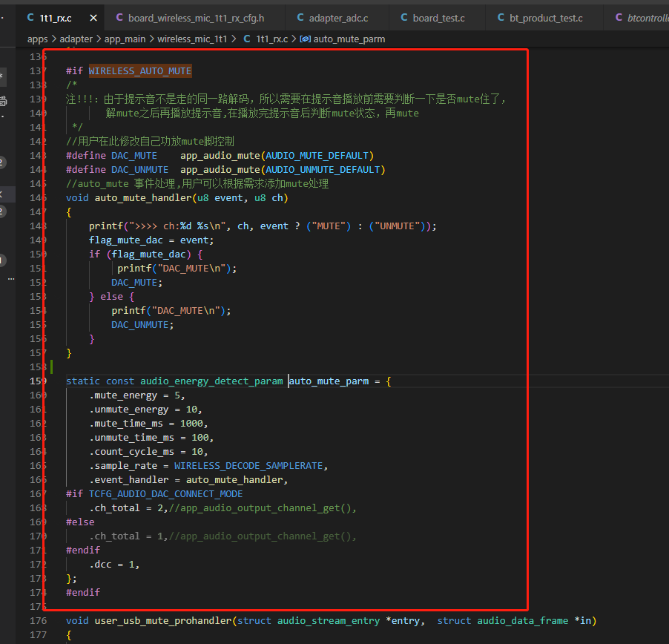The width and height of the screenshot is (669, 644).
Task: Click the .mute_time_ms field on line 162
Action: pos(126,424)
